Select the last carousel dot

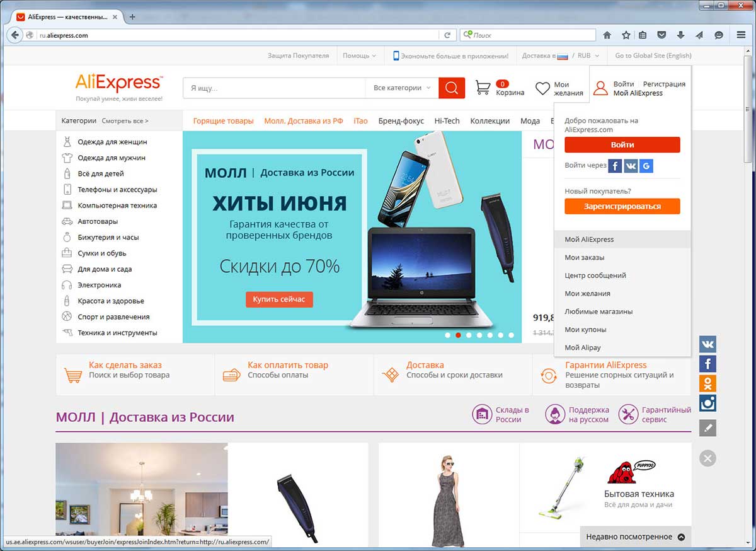(x=511, y=335)
